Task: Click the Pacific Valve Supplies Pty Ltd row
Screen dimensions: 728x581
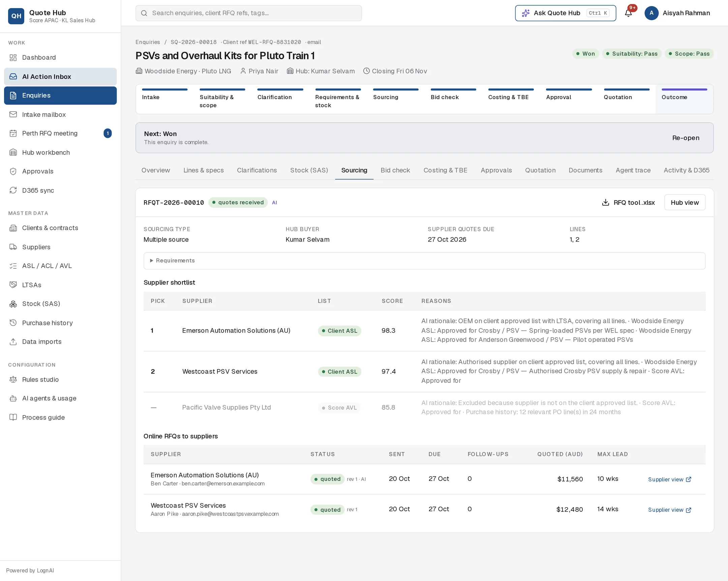Action: click(424, 407)
